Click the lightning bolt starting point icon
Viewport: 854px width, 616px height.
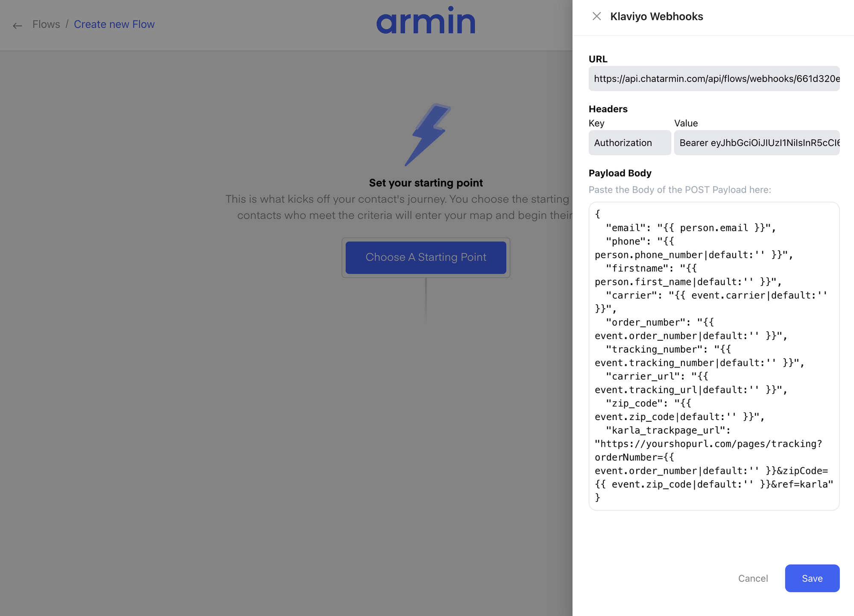click(427, 134)
